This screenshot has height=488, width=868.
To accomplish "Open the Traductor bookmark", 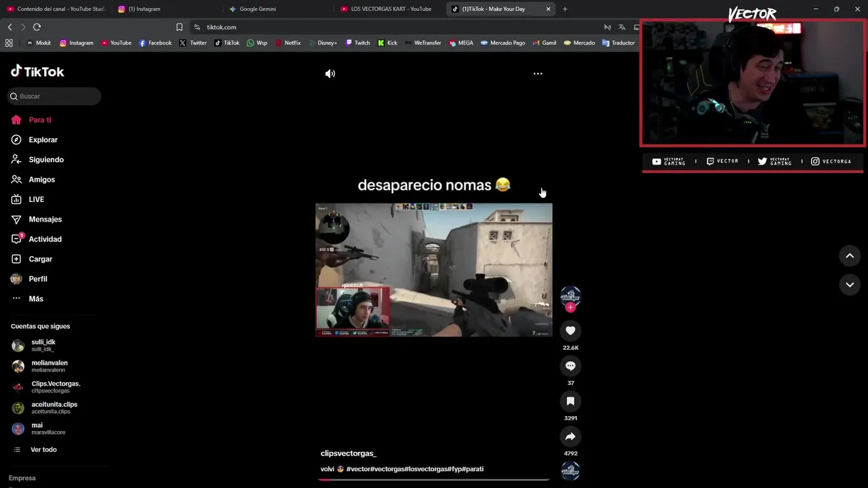I will pyautogui.click(x=618, y=43).
